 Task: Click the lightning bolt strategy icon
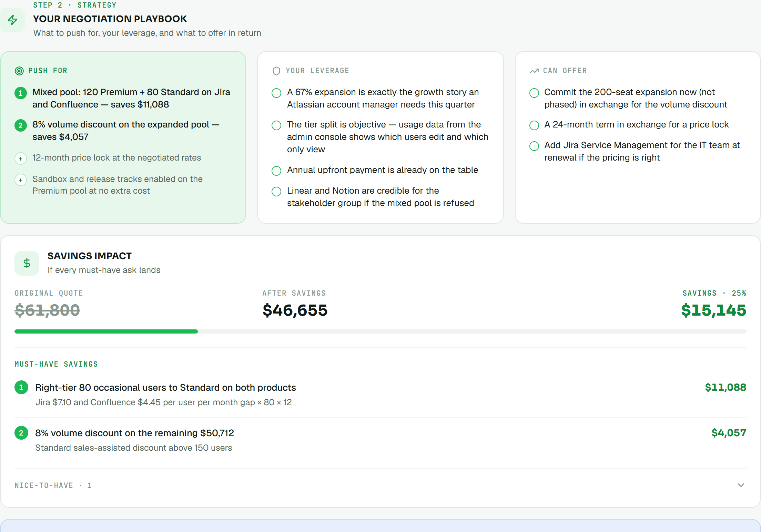pos(12,20)
